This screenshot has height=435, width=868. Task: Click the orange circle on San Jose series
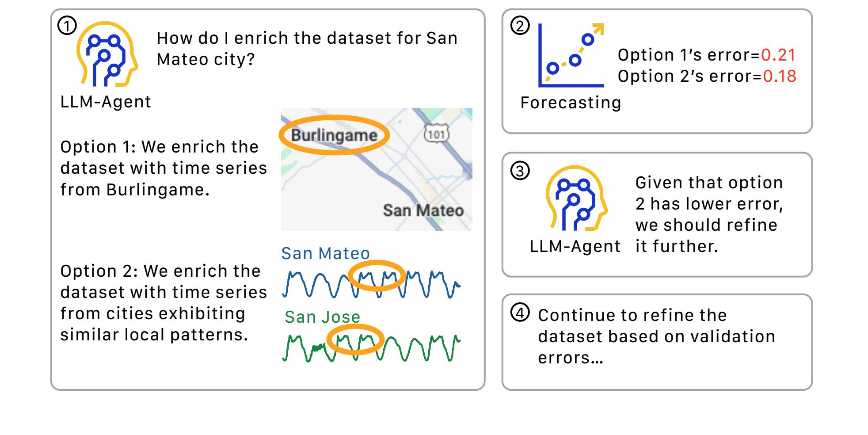coord(355,339)
